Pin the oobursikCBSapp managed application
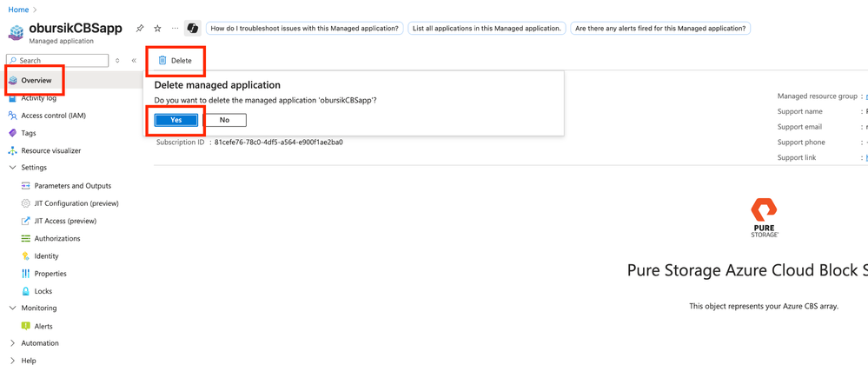This screenshot has height=378, width=868. point(140,29)
